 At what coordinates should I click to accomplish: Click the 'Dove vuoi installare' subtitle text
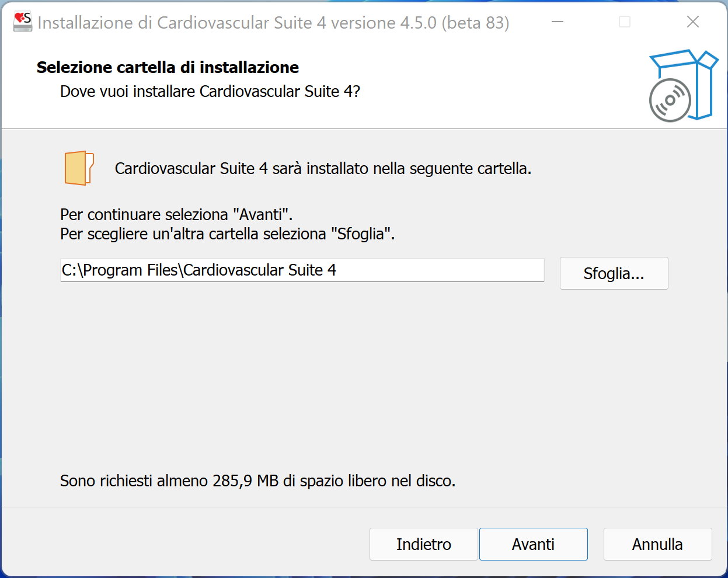coord(210,92)
